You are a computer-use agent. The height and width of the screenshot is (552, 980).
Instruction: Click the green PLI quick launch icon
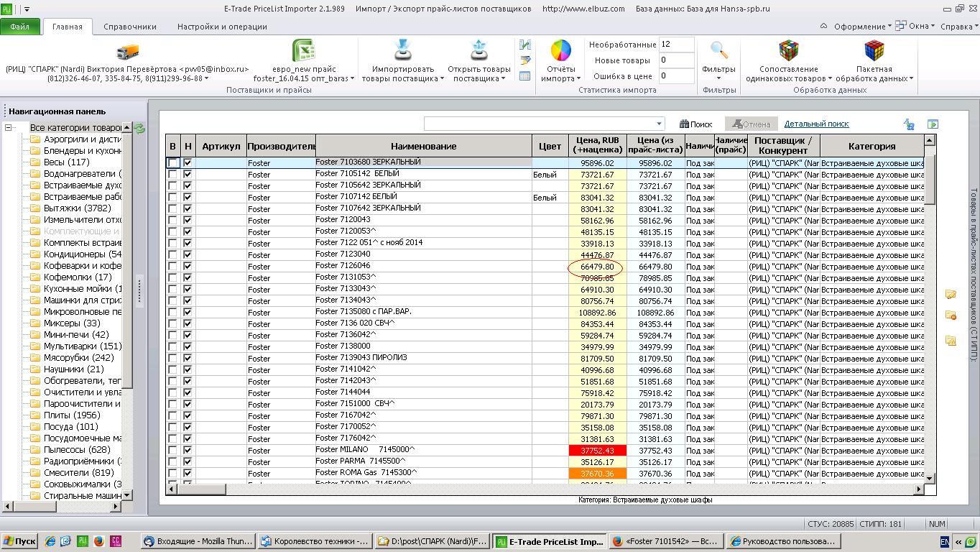click(x=83, y=541)
